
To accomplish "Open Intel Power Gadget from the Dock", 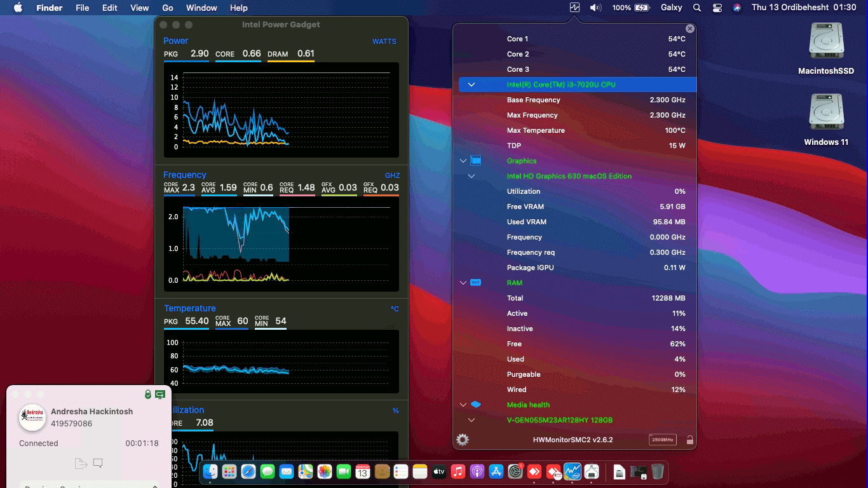I will 573,471.
